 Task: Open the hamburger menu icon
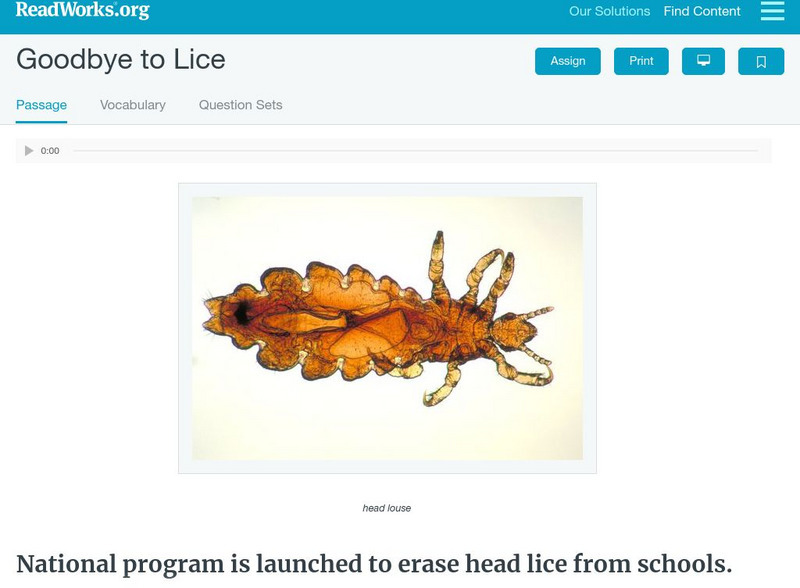pyautogui.click(x=772, y=10)
